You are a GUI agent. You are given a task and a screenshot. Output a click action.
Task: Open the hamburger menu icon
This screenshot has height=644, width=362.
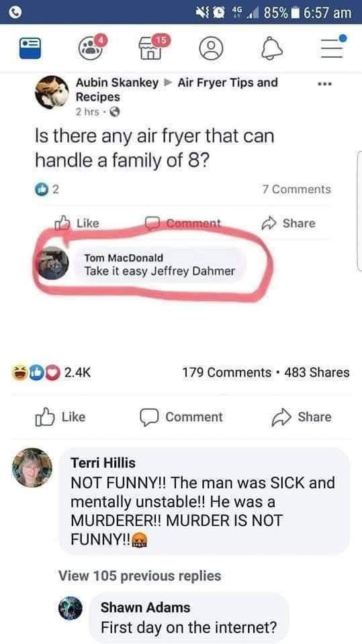pyautogui.click(x=333, y=46)
